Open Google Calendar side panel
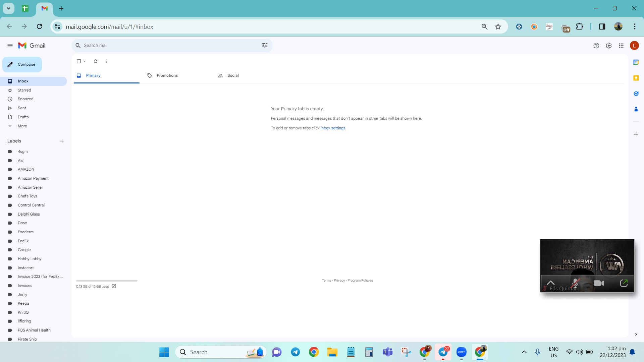This screenshot has height=362, width=644. (636, 62)
